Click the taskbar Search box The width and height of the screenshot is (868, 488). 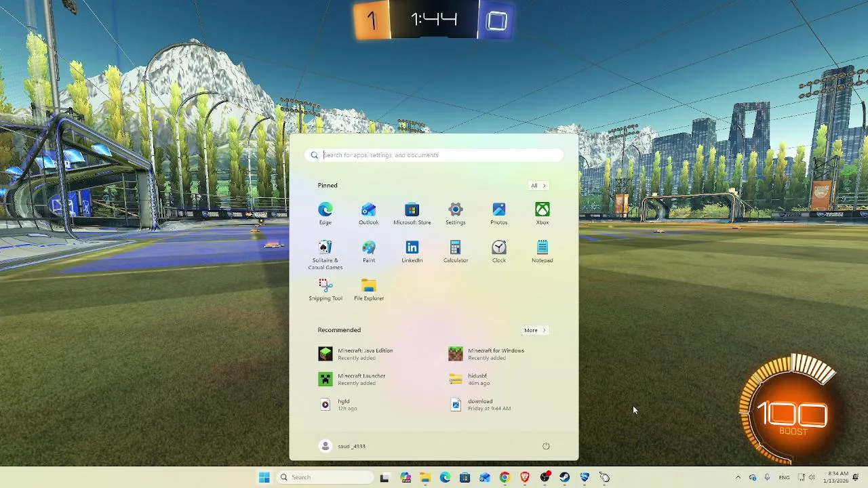pyautogui.click(x=325, y=477)
